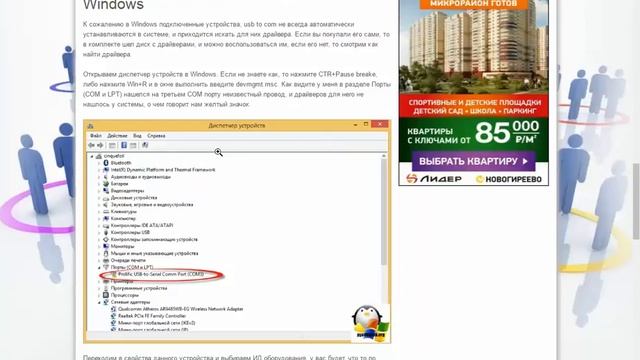Select Контроллеры запоминающих устройств row
640x360 pixels.
point(154,239)
